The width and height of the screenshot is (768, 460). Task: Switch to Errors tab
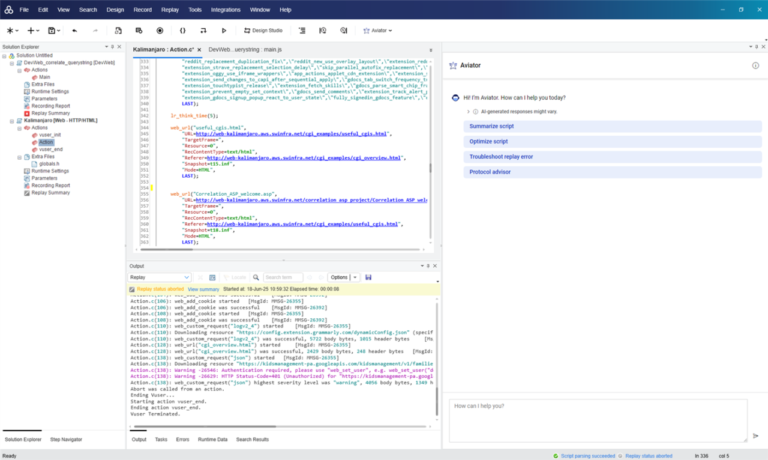[x=182, y=439]
